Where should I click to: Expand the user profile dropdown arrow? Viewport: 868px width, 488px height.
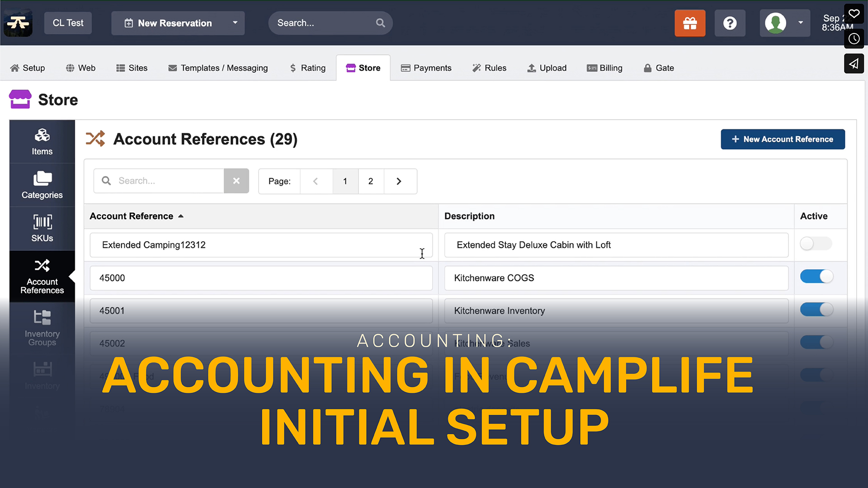(x=801, y=23)
